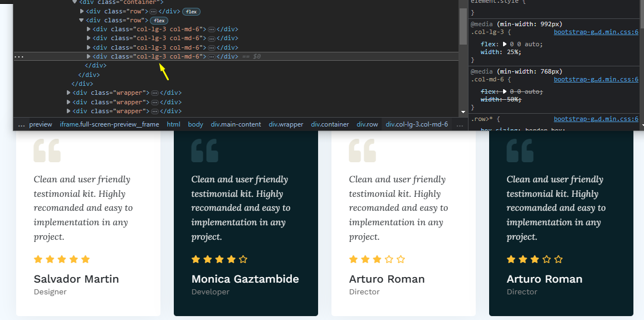Screen dimensions: 644x320
Task: Click the Elements tree scrollbar thumb
Action: [x=463, y=26]
